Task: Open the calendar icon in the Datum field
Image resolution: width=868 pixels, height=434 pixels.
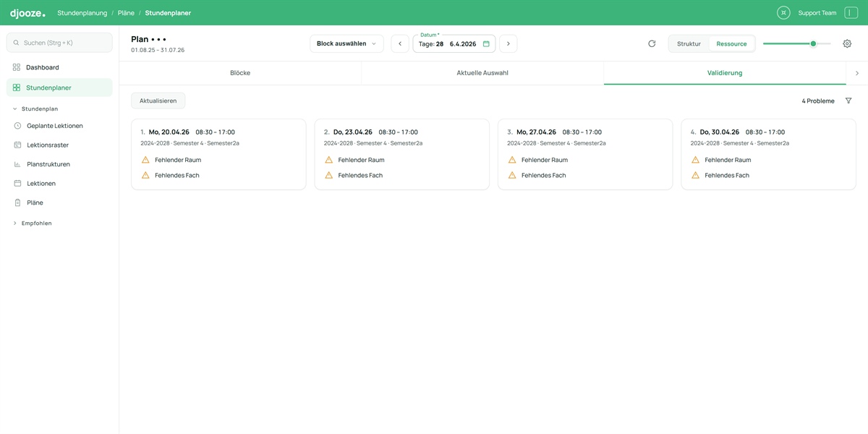Action: click(486, 43)
